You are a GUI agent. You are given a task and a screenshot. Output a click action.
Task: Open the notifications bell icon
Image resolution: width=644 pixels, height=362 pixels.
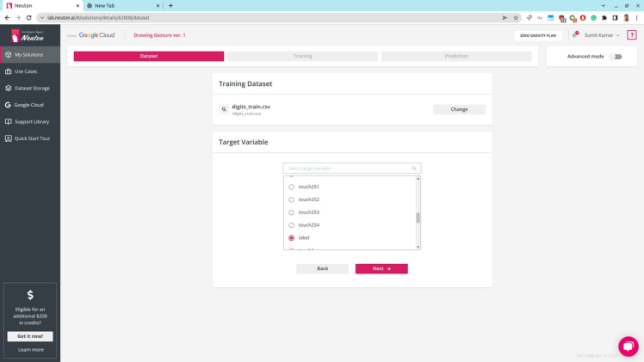coord(575,35)
